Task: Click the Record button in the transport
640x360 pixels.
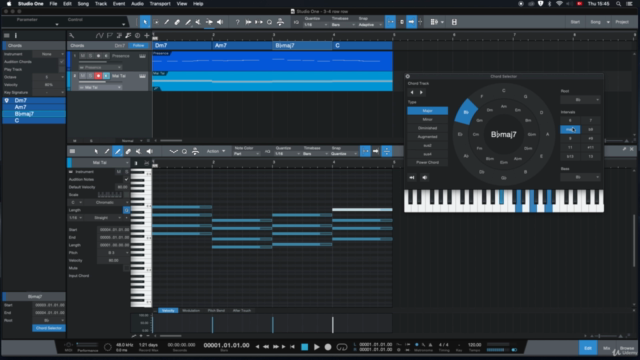Action: pos(328,347)
